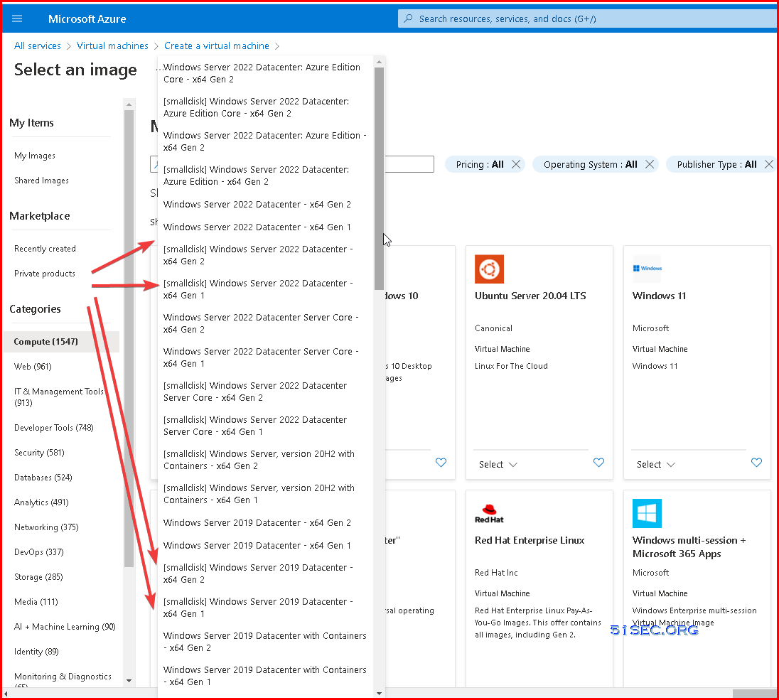Choose non-smalldisk Windows Server 2022 Server Core Gen 2
779x700 pixels.
(266, 323)
